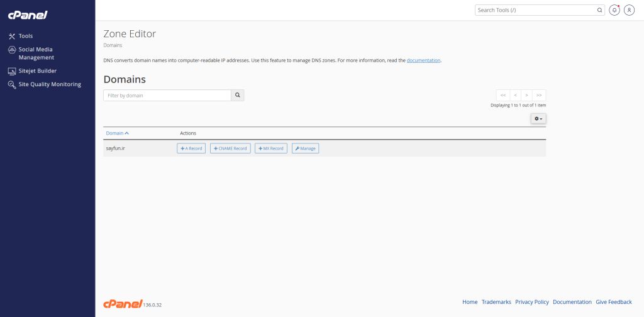Open the Trademarks footer link
This screenshot has height=317, width=644.
496,302
